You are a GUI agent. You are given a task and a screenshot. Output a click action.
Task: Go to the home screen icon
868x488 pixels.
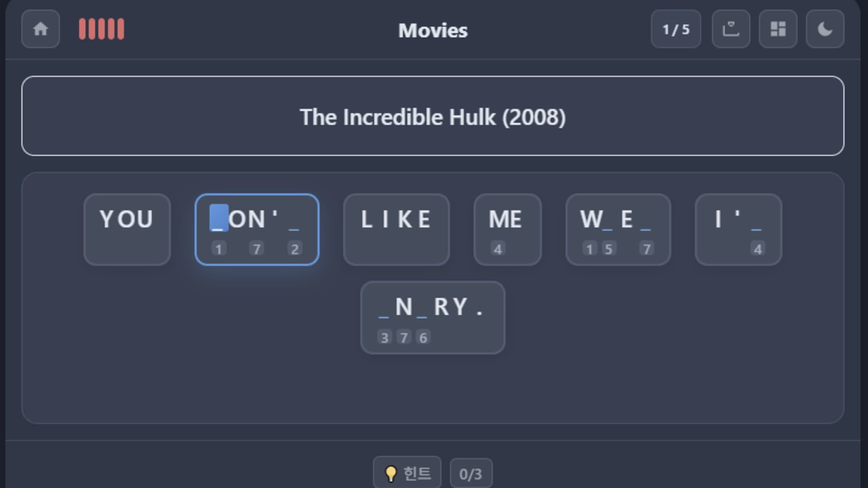tap(40, 29)
